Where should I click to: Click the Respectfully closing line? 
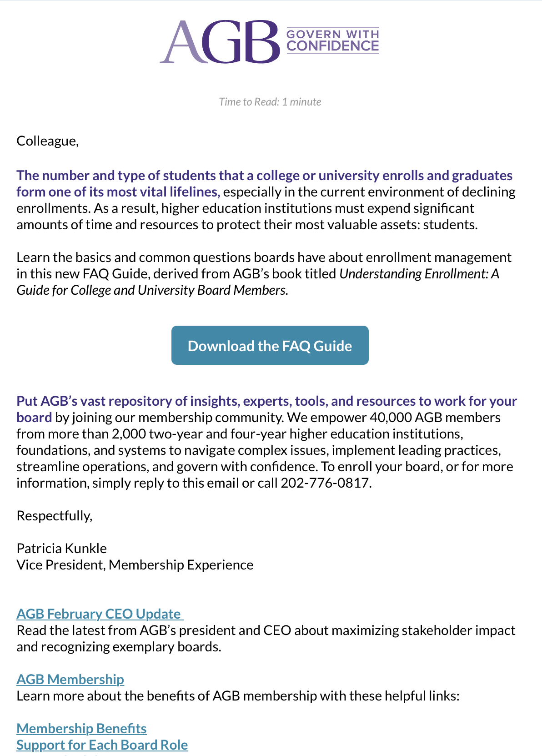(x=55, y=515)
